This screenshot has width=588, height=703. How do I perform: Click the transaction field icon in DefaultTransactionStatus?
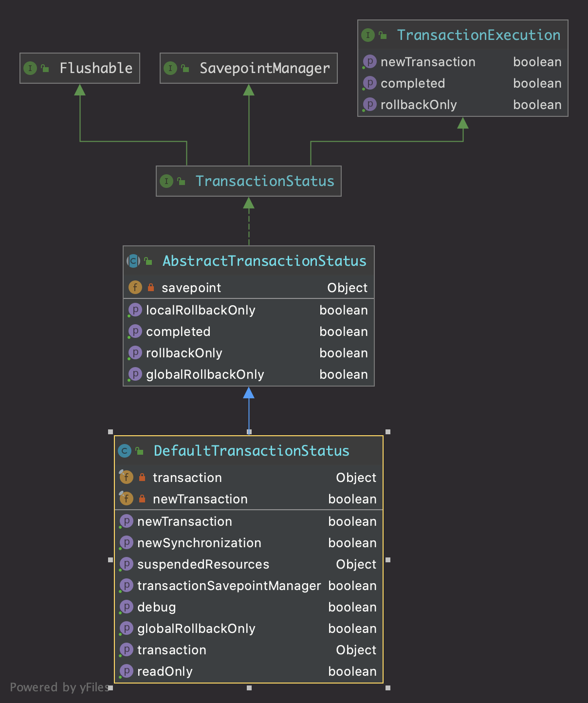tap(126, 477)
